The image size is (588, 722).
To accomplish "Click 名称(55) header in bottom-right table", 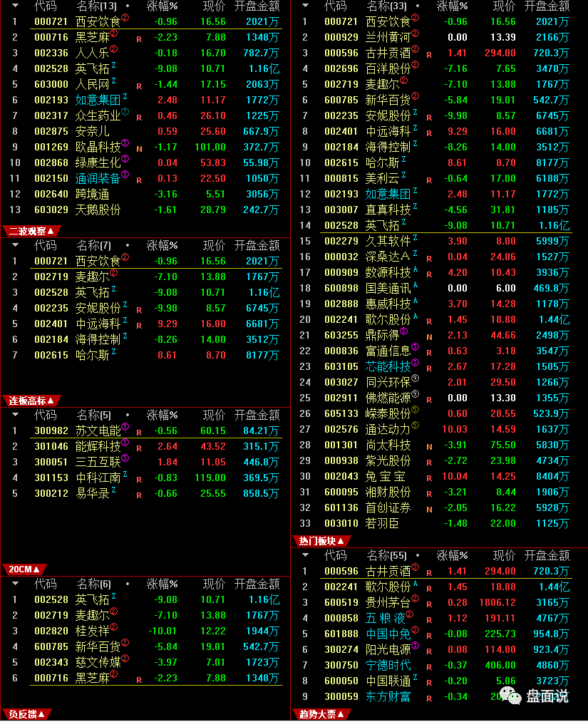I will point(386,555).
